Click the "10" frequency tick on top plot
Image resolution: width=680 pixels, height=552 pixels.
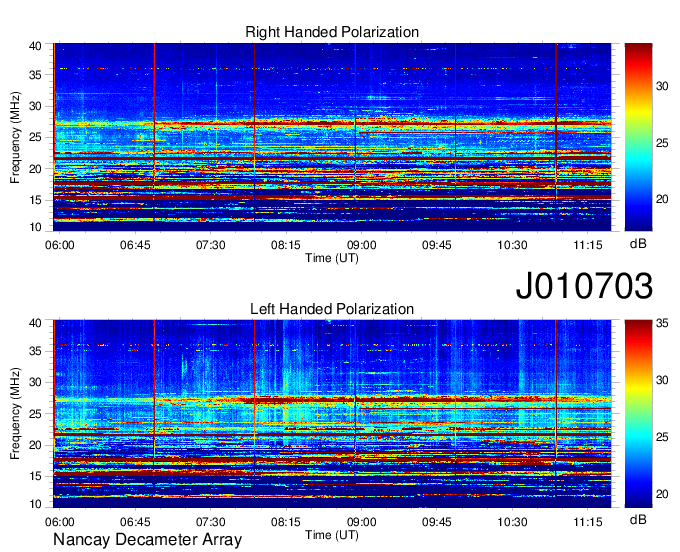pyautogui.click(x=36, y=227)
